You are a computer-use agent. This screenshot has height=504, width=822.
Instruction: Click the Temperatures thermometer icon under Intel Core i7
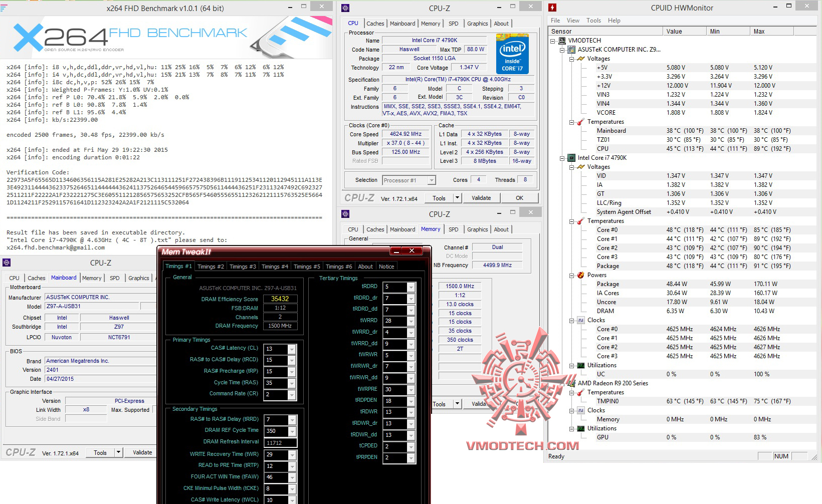point(581,221)
